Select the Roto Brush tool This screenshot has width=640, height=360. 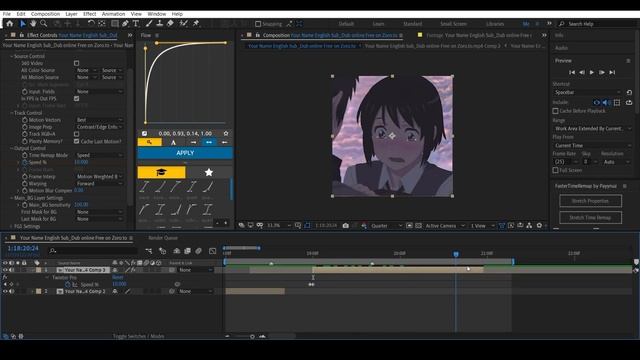[x=183, y=24]
